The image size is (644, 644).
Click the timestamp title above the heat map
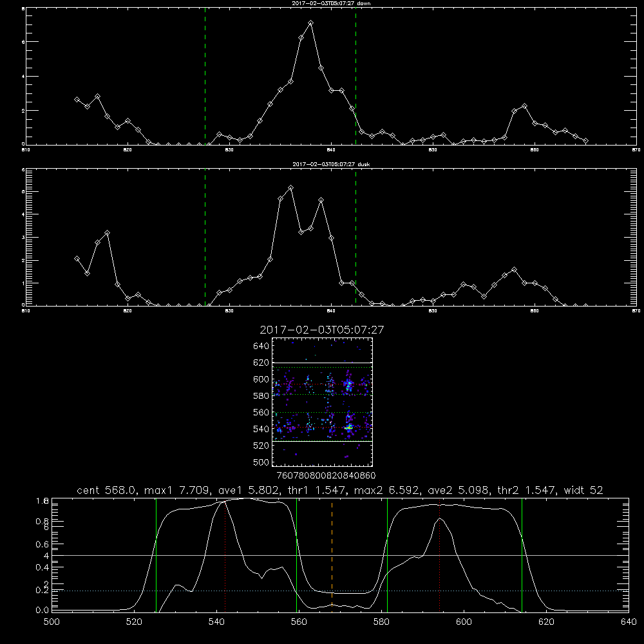coord(322,330)
